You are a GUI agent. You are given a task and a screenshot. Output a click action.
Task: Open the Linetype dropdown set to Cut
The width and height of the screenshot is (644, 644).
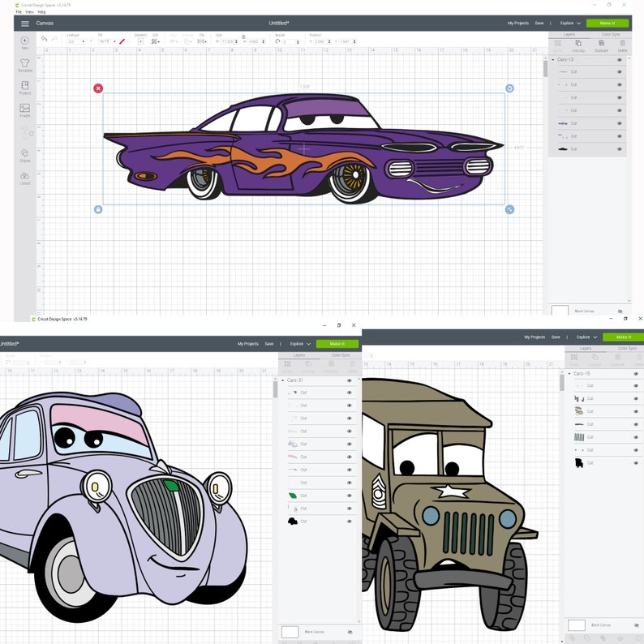point(76,41)
